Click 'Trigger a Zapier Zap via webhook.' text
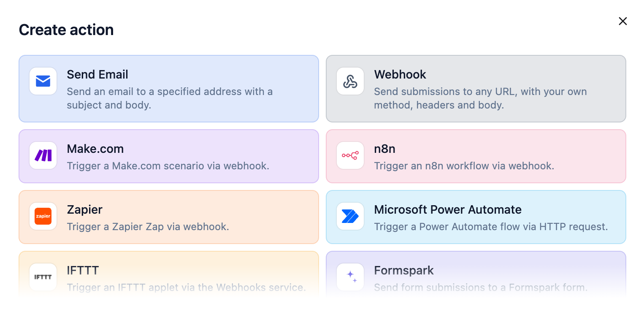The image size is (644, 315). (148, 227)
